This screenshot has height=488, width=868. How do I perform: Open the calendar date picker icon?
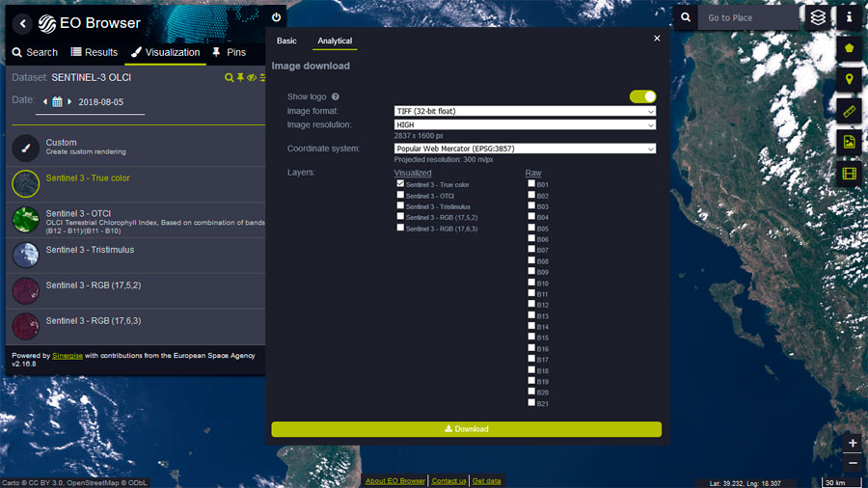tap(57, 102)
